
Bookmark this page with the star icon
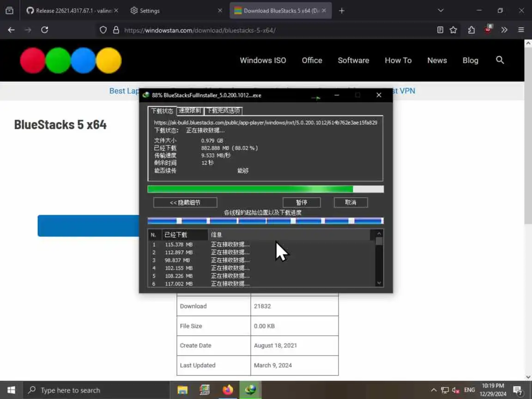(x=453, y=30)
